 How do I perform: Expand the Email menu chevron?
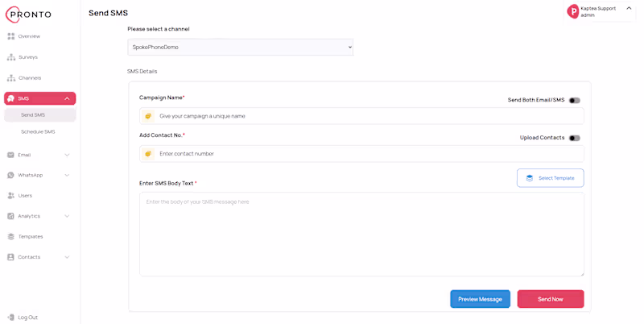tap(67, 155)
